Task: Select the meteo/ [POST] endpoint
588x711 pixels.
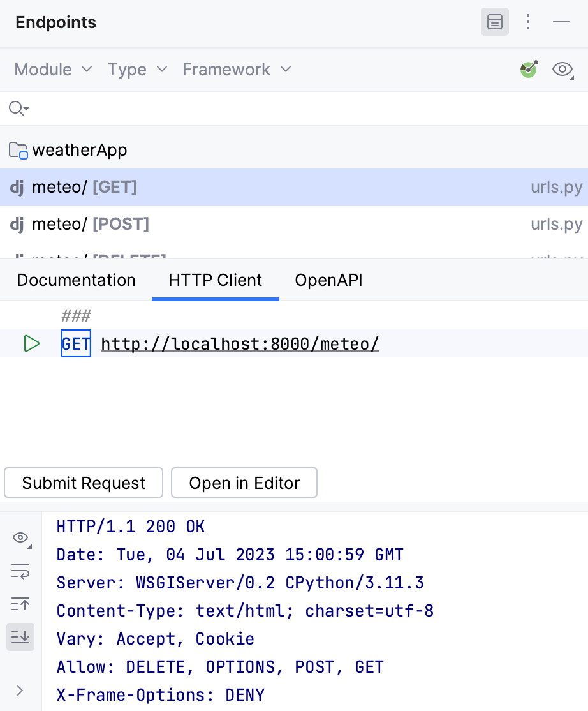Action: point(294,224)
